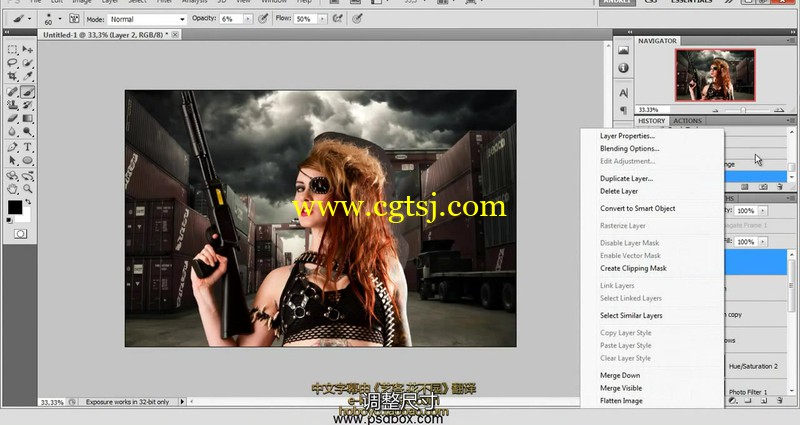This screenshot has width=800, height=425.
Task: Adjust the Navigator zoom slider
Action: point(743,110)
